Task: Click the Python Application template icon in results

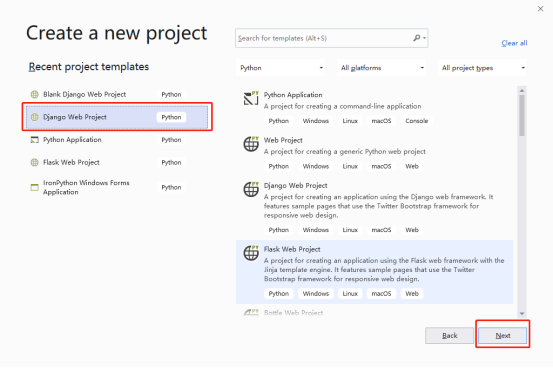Action: (251, 98)
